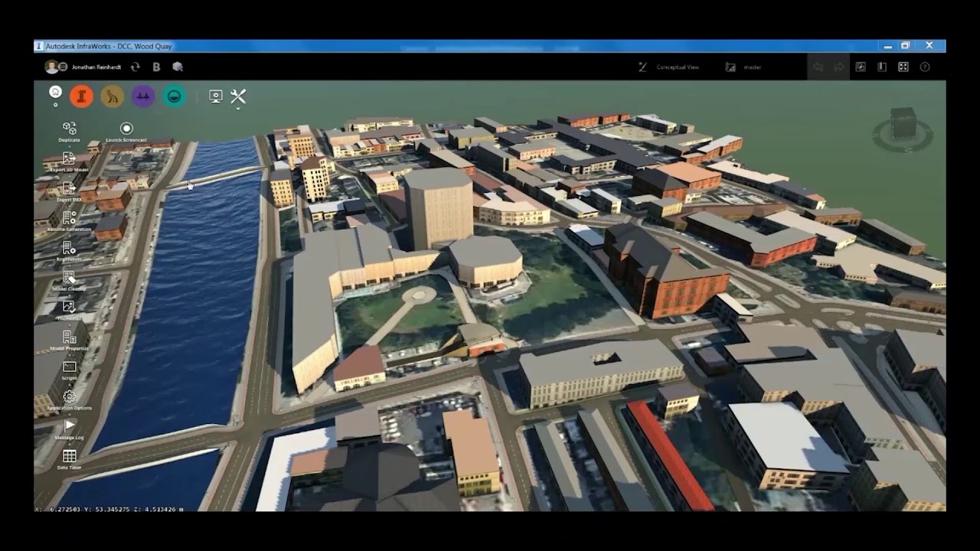The height and width of the screenshot is (551, 980).
Task: Open the help question mark menu
Action: click(x=925, y=67)
